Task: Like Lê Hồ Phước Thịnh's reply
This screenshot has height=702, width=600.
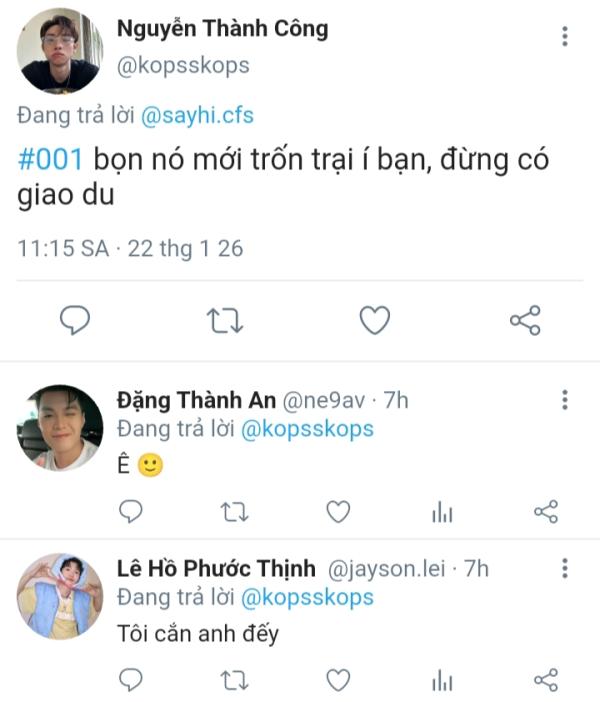Action: [338, 681]
